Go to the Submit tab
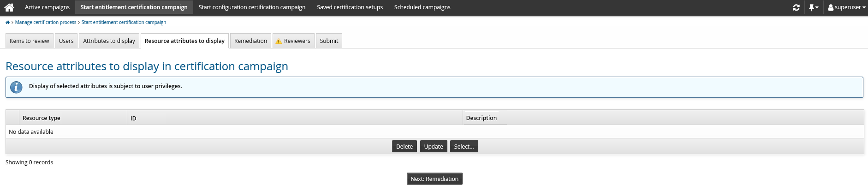868x186 pixels. point(329,41)
